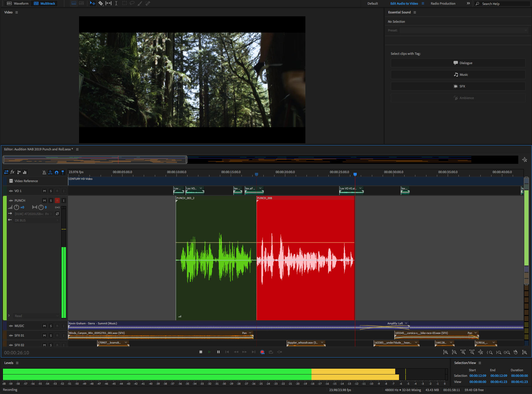532x394 pixels.
Task: Mute the PUNCH track
Action: point(44,200)
